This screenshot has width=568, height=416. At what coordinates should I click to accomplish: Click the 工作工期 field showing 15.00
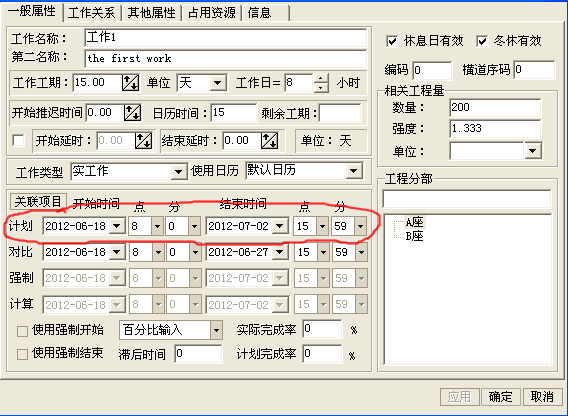(97, 83)
